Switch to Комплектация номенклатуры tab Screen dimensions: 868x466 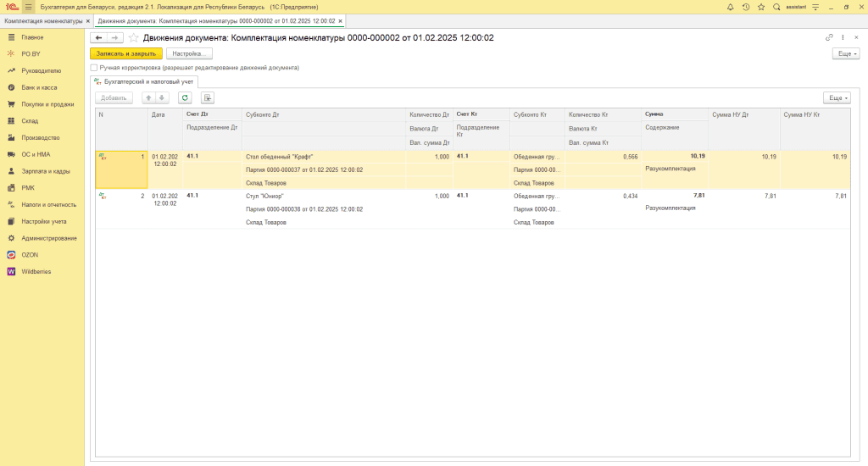[43, 21]
